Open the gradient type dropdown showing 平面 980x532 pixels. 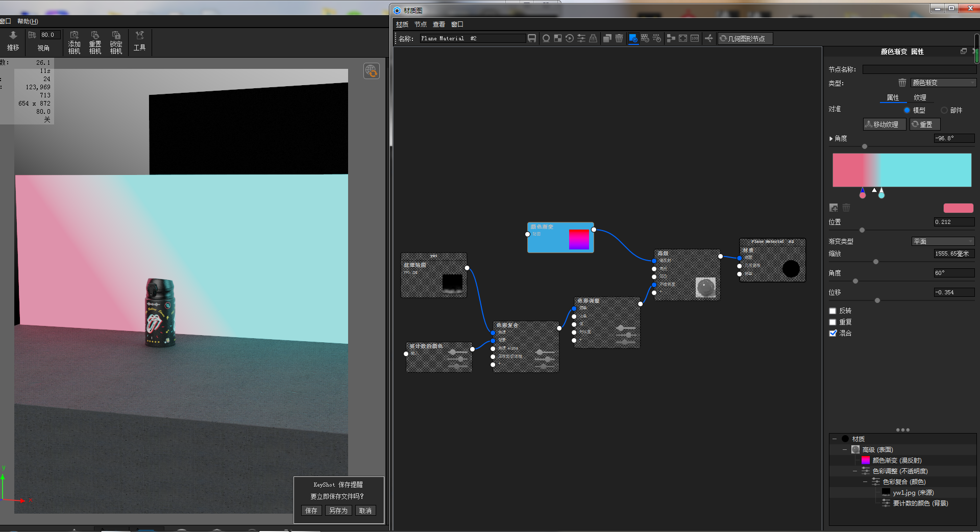coord(943,241)
